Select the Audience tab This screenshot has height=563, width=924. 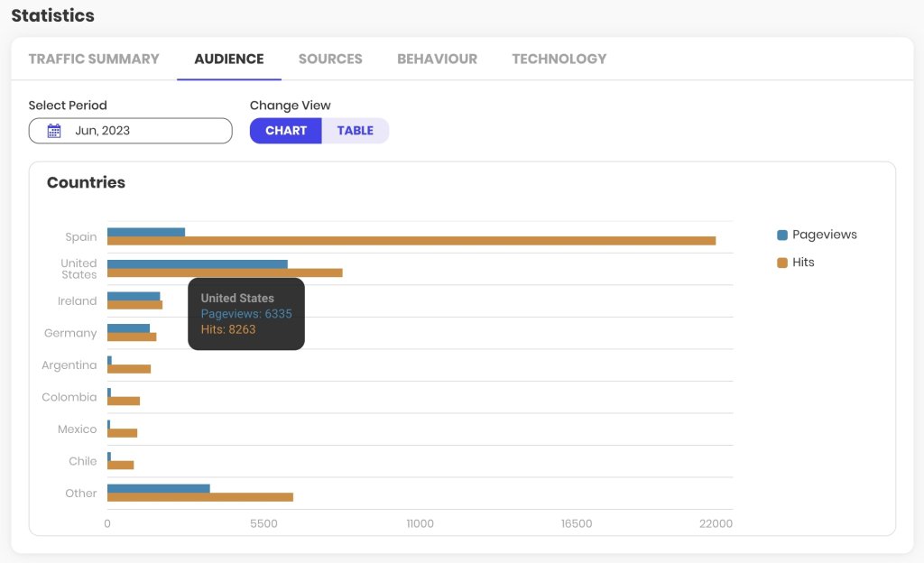coord(229,59)
